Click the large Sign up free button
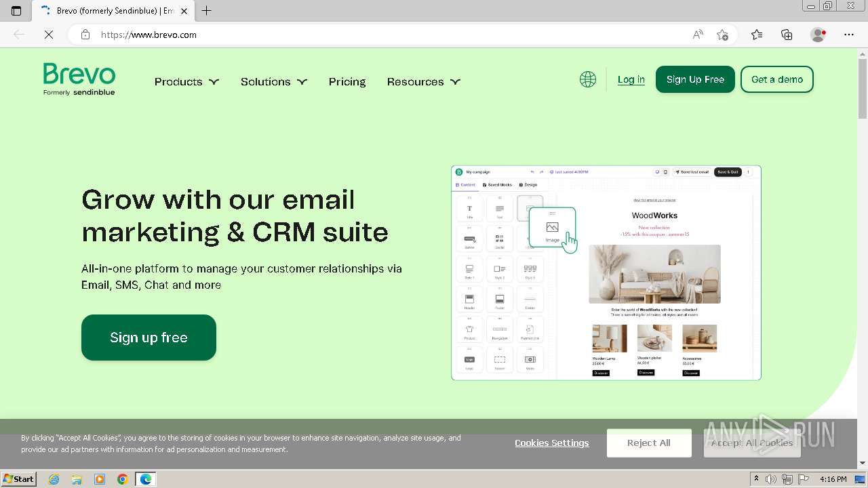The image size is (868, 488). (149, 338)
